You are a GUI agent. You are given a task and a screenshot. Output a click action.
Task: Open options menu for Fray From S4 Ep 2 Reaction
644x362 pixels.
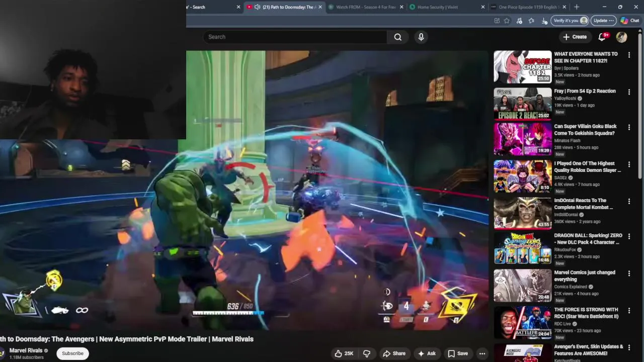pyautogui.click(x=629, y=92)
